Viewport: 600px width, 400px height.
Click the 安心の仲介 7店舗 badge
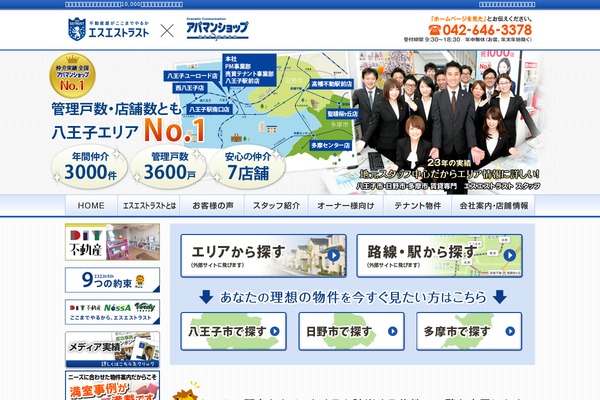click(248, 167)
